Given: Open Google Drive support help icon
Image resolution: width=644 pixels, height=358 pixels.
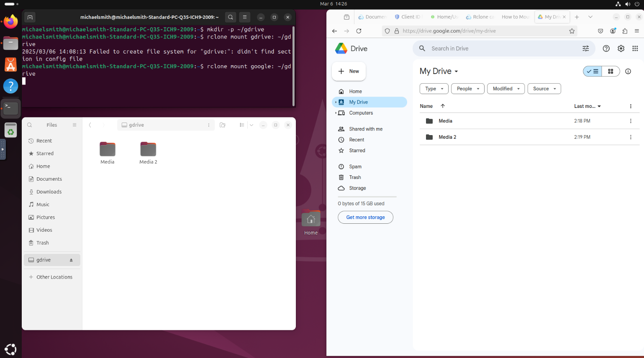Looking at the screenshot, I should coord(606,49).
